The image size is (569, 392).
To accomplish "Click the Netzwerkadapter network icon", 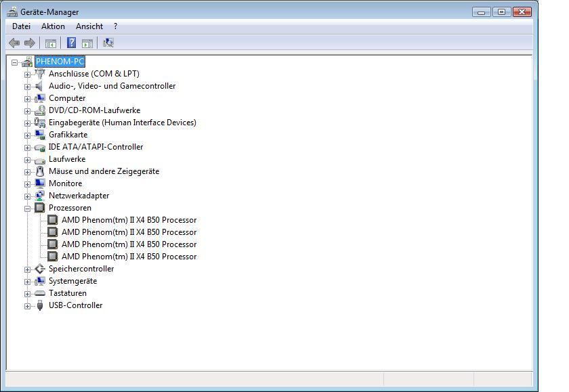I will 40,196.
